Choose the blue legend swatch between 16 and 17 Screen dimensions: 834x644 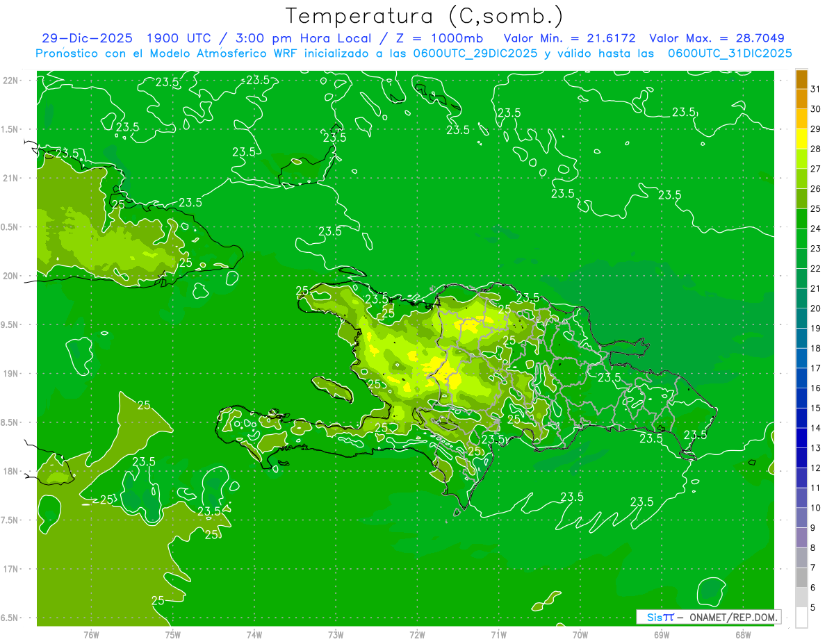pos(801,378)
